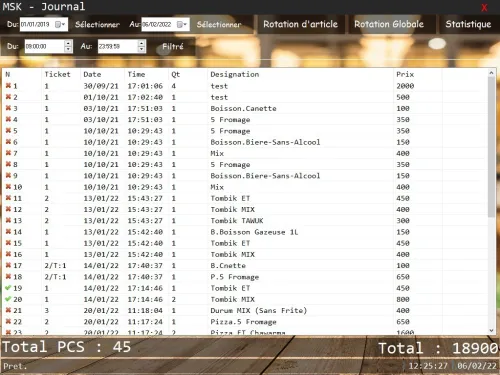Click the journal list vertical scrollbar thumb
The width and height of the screenshot is (500, 375).
[x=491, y=147]
